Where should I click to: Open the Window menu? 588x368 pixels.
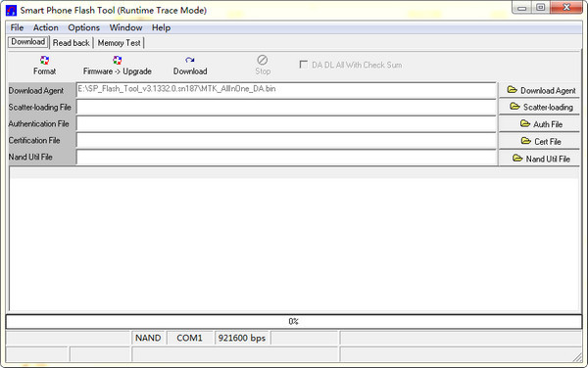coord(126,27)
